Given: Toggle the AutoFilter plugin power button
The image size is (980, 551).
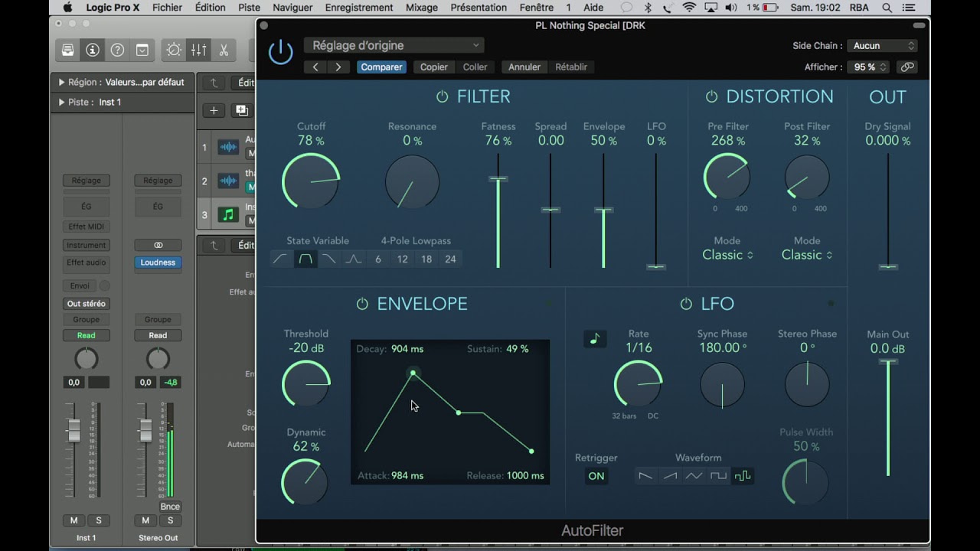Looking at the screenshot, I should pos(281,52).
